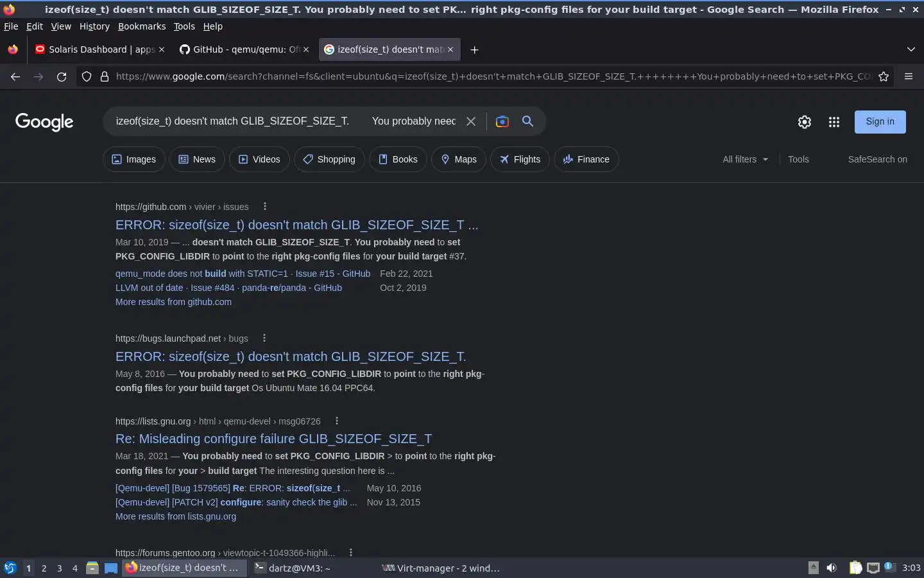Filter results by Books
Image resolution: width=924 pixels, height=578 pixels.
(x=398, y=159)
